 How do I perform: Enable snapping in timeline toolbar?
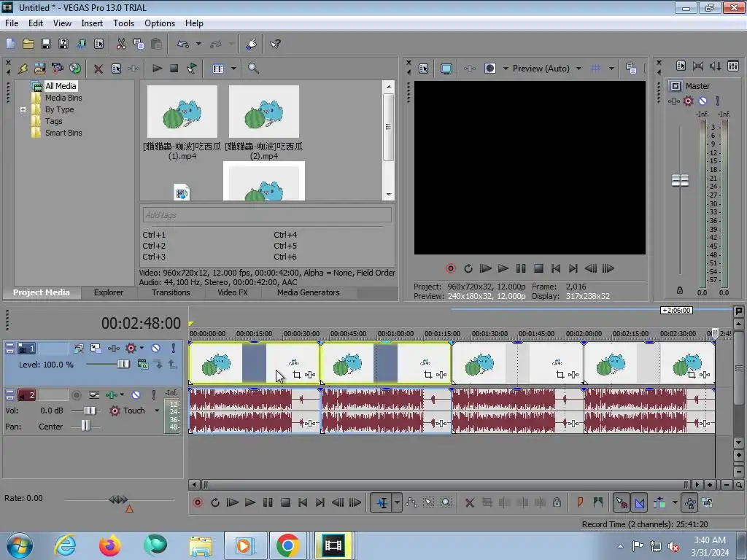click(622, 502)
